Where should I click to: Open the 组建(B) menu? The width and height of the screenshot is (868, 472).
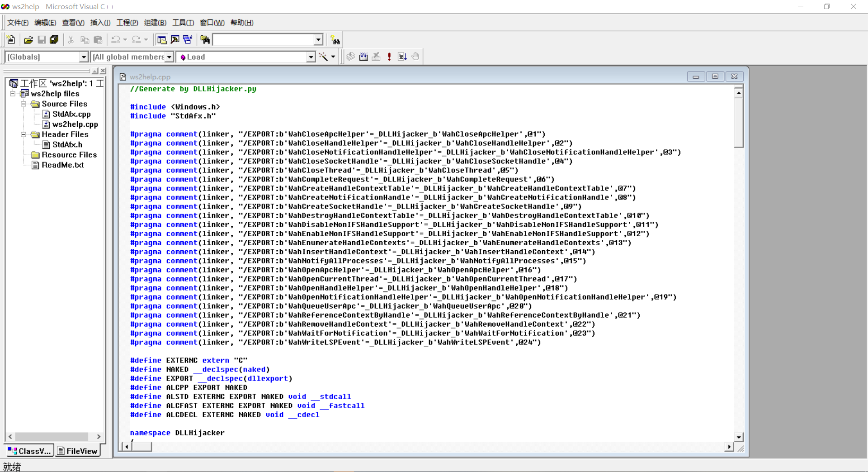point(155,23)
